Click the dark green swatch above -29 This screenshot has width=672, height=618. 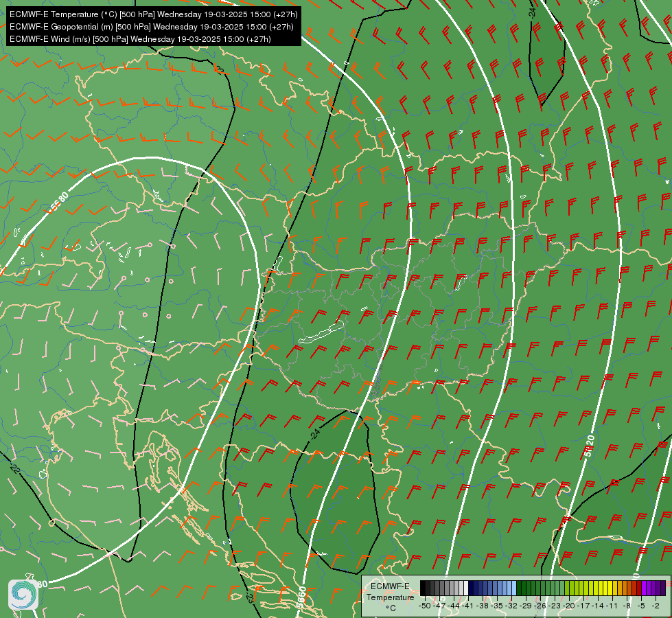point(523,588)
